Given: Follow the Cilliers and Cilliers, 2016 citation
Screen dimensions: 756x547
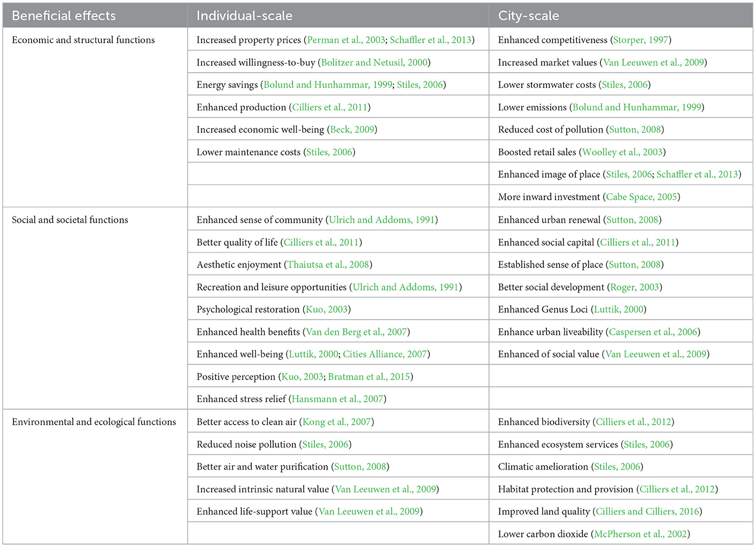Looking at the screenshot, I should click(647, 512).
